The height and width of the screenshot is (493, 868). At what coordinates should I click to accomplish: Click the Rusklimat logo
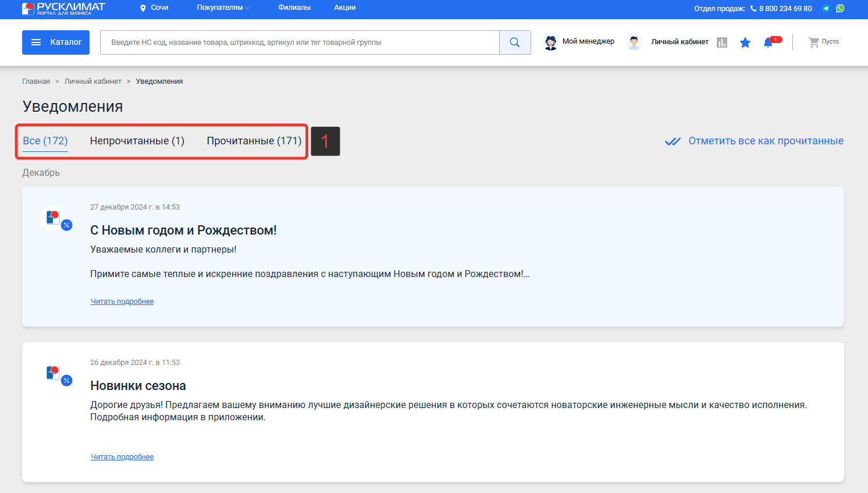pos(63,8)
